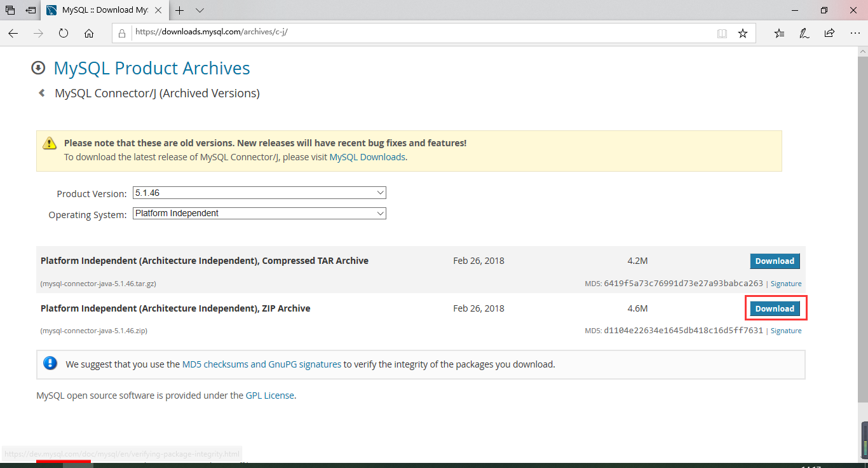The image size is (868, 468).
Task: Click the MySQL Product Archives heading
Action: (x=152, y=68)
